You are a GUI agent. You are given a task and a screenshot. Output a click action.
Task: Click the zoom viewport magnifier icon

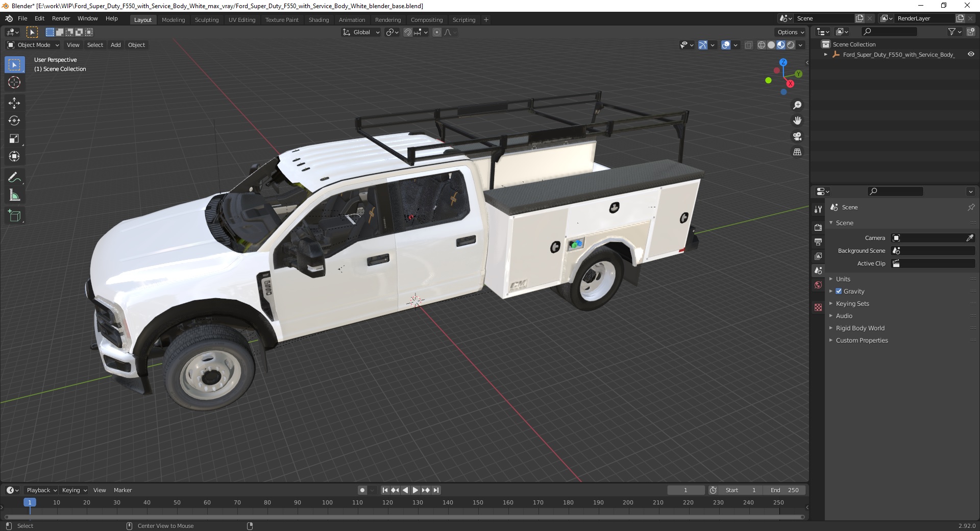point(797,105)
